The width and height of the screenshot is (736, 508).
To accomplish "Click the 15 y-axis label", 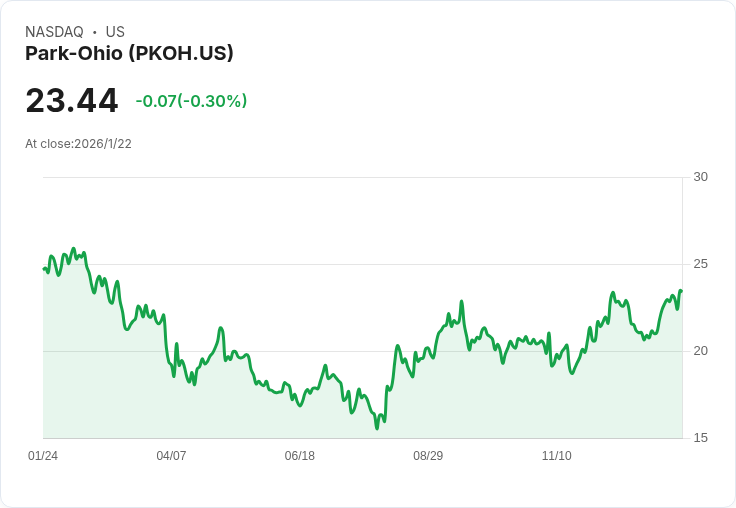I will tap(700, 438).
